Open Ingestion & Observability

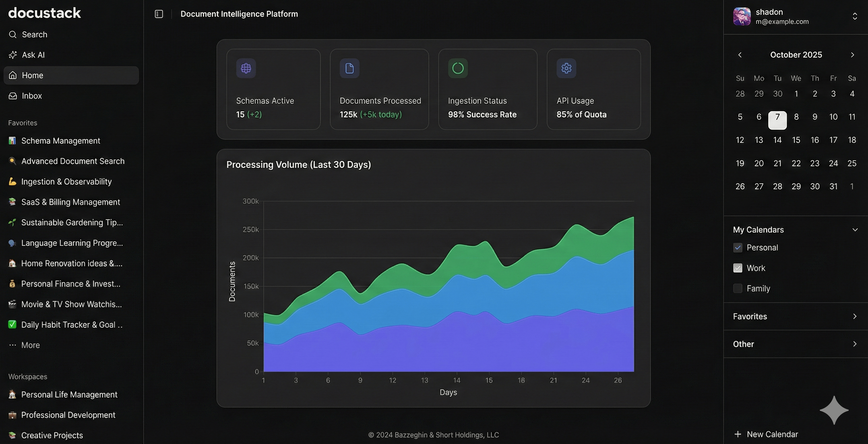[x=66, y=181]
